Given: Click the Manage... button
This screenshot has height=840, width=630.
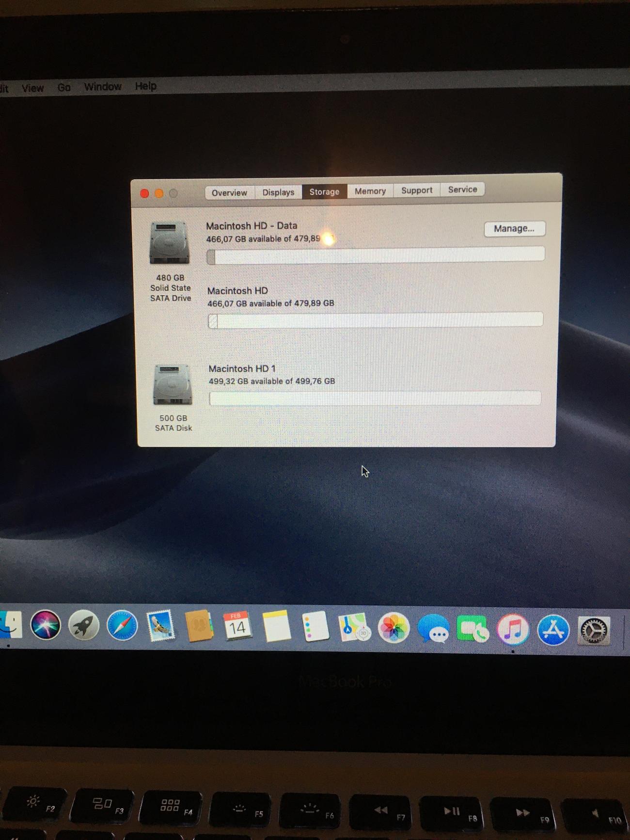Looking at the screenshot, I should [x=514, y=229].
